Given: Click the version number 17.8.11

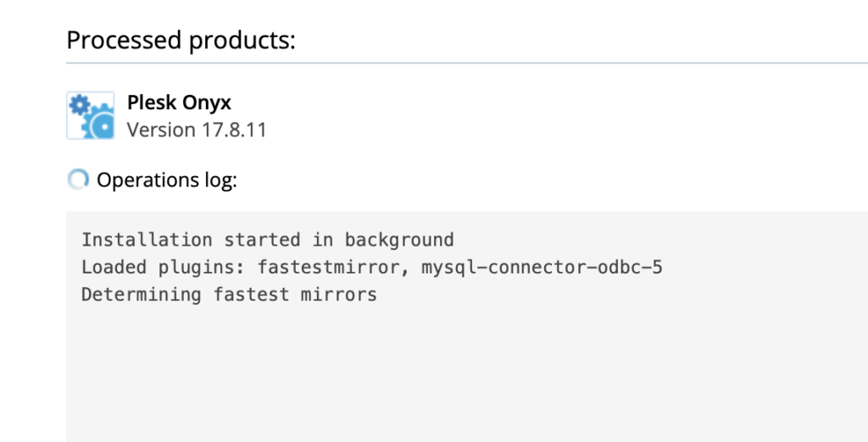Looking at the screenshot, I should click(x=234, y=130).
